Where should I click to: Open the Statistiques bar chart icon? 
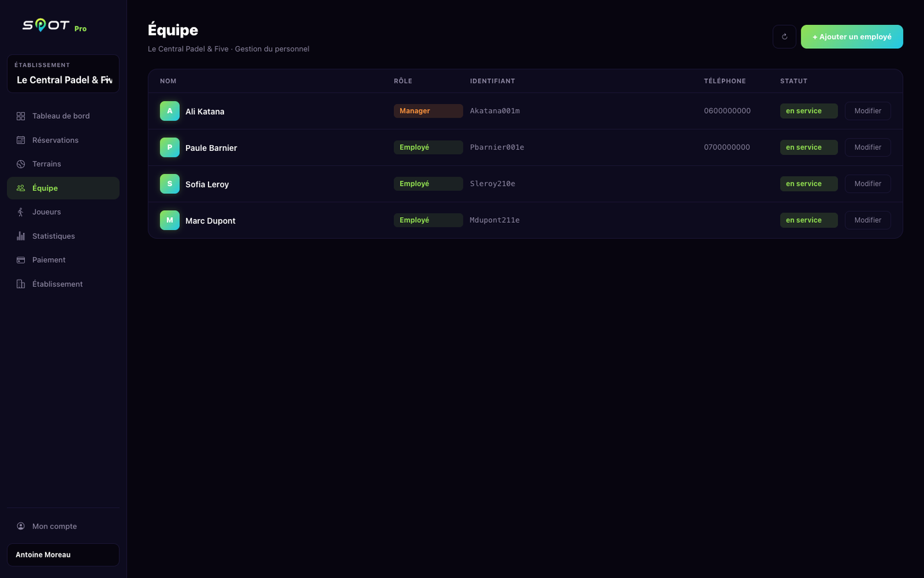coord(21,236)
